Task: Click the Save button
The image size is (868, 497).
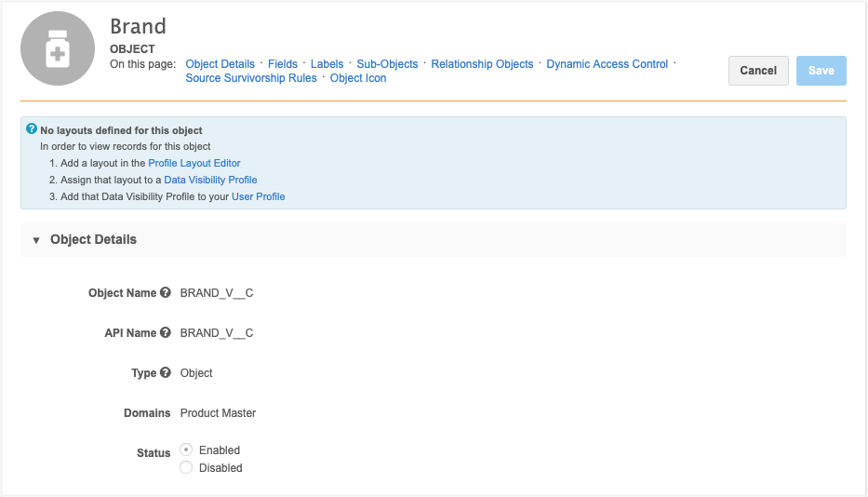Action: (821, 71)
